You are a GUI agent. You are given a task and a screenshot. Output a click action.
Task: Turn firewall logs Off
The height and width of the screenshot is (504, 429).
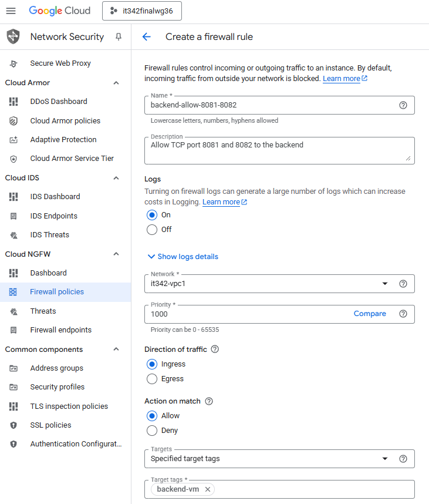(x=152, y=230)
